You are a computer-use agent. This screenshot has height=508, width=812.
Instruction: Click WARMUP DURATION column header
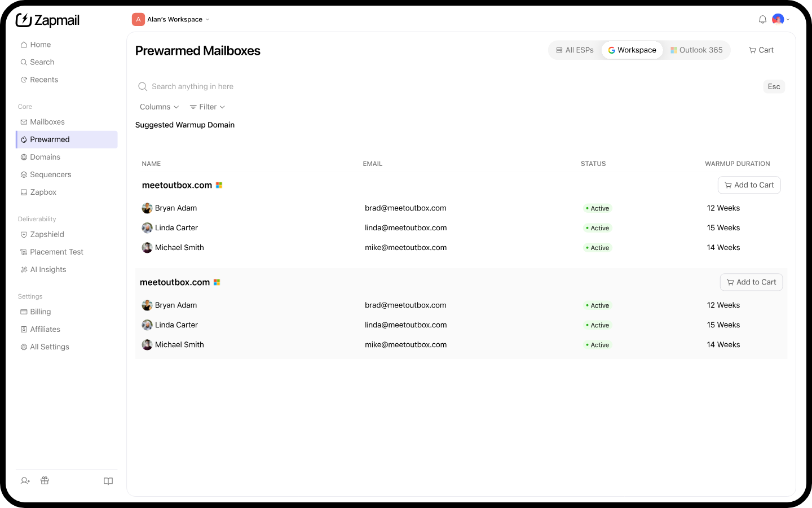point(738,164)
